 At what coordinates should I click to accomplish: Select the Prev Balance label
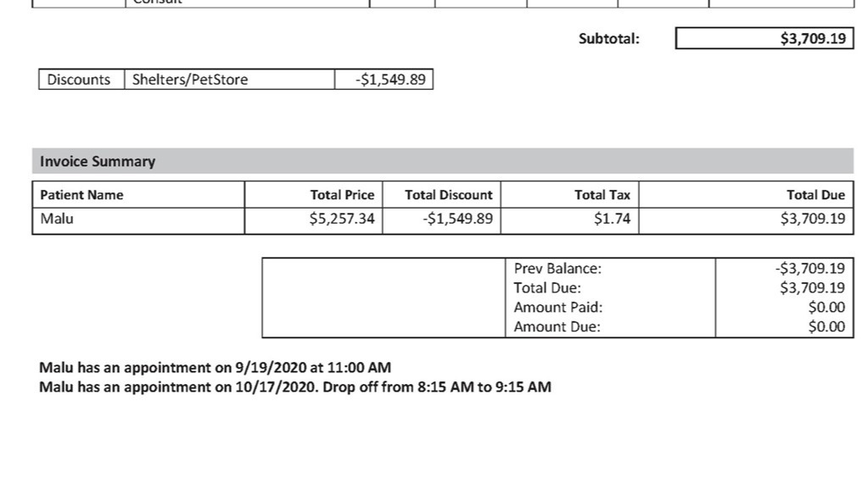click(x=557, y=269)
